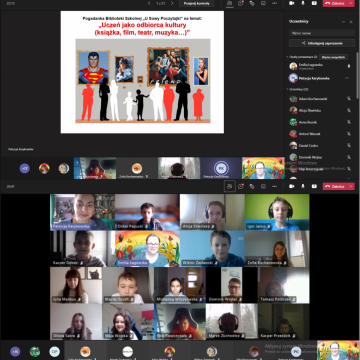Open more options ellipsis beside Patrycja Karykowska
The width and height of the screenshot is (360, 360).
pos(347,78)
